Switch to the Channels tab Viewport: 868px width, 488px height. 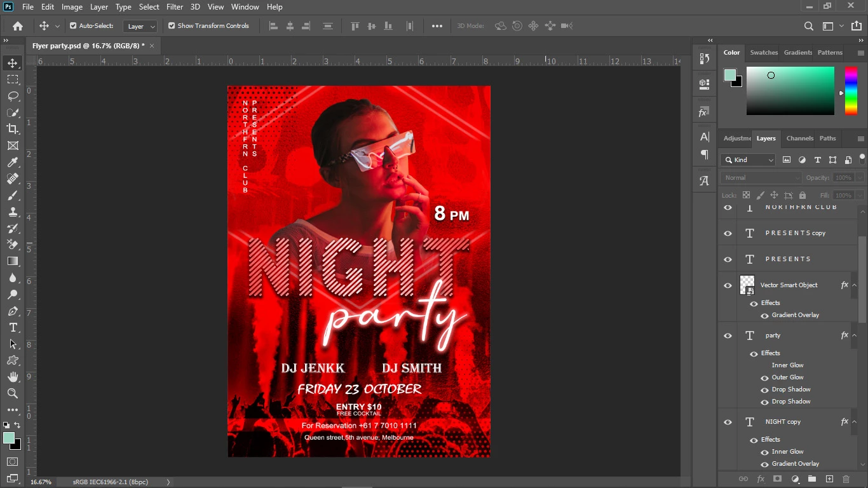pyautogui.click(x=799, y=139)
